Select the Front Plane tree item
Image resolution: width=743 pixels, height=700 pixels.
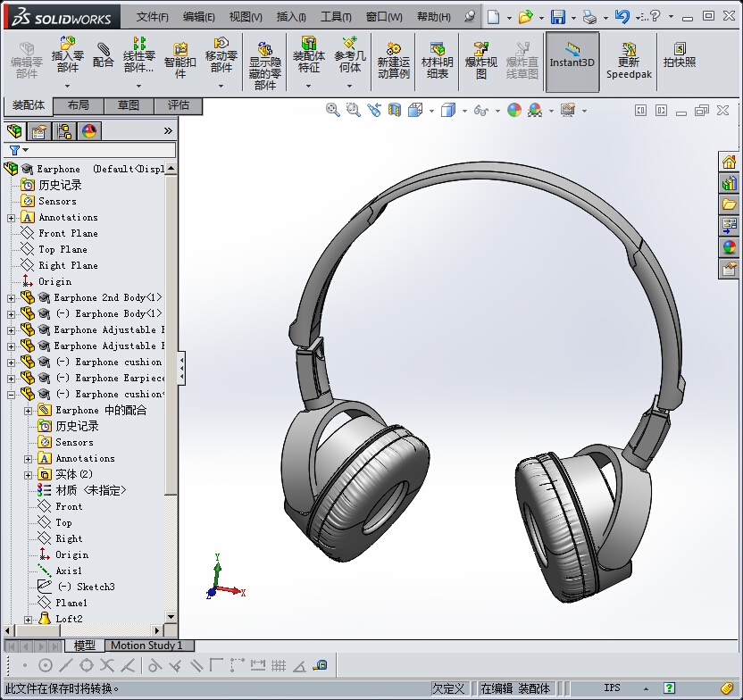coord(68,234)
